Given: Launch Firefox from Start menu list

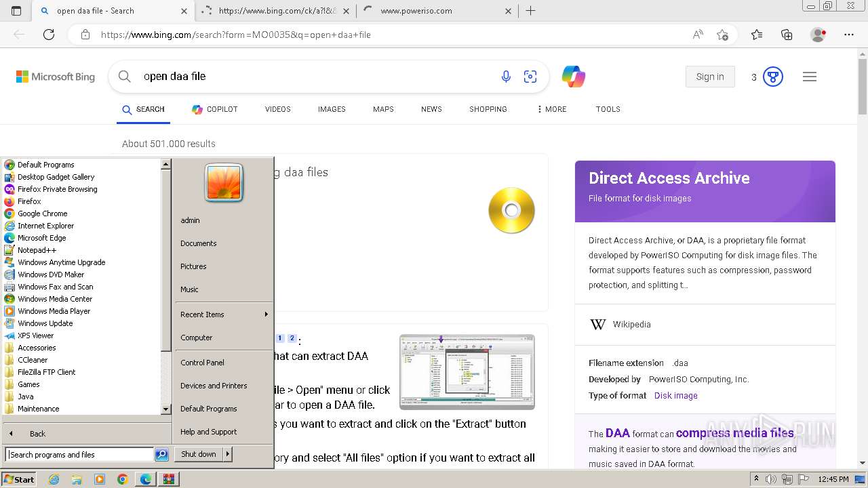Looking at the screenshot, I should click(x=29, y=201).
